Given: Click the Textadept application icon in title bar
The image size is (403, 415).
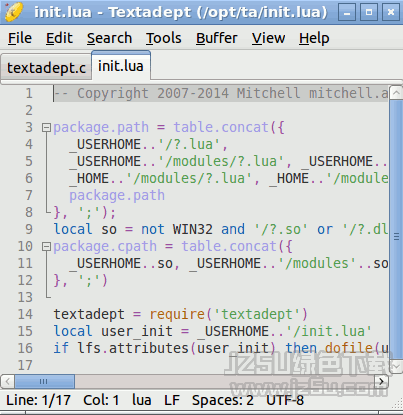Looking at the screenshot, I should tap(14, 11).
